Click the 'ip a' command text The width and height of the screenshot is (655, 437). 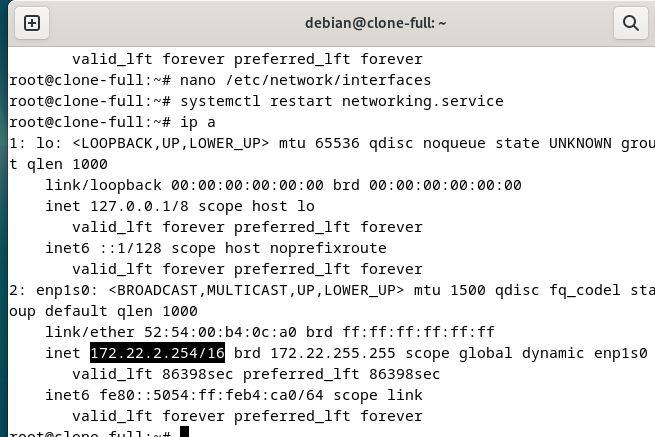click(198, 122)
